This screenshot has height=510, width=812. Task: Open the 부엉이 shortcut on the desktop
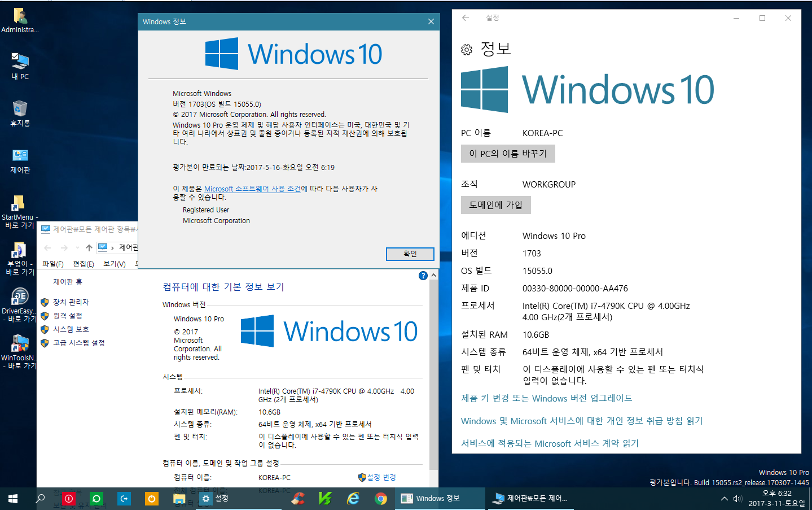[x=20, y=258]
